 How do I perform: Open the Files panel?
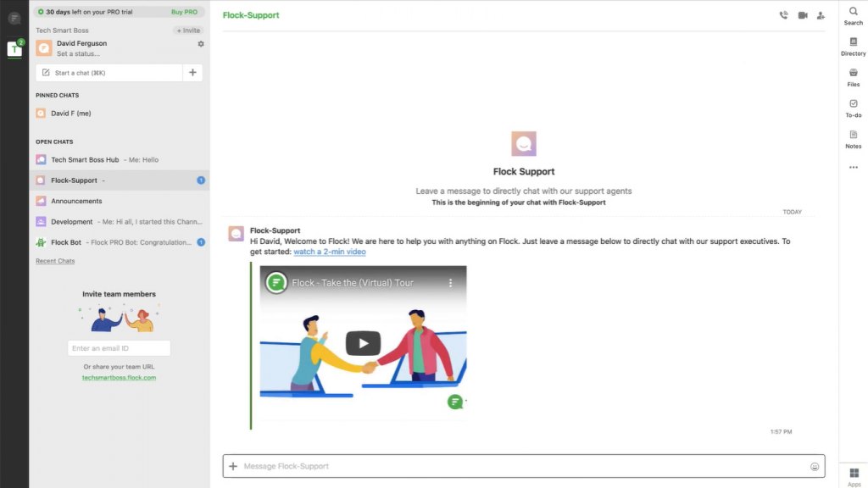point(853,77)
